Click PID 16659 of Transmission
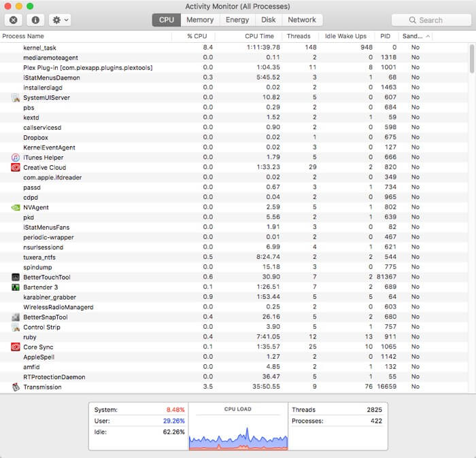The image size is (476, 458). [x=386, y=387]
